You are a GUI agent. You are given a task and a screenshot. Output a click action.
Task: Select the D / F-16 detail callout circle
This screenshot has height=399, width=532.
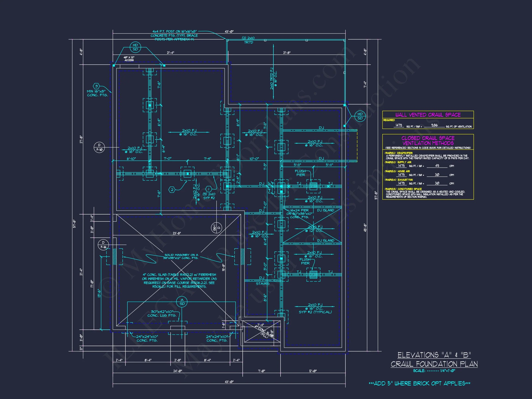(103, 245)
